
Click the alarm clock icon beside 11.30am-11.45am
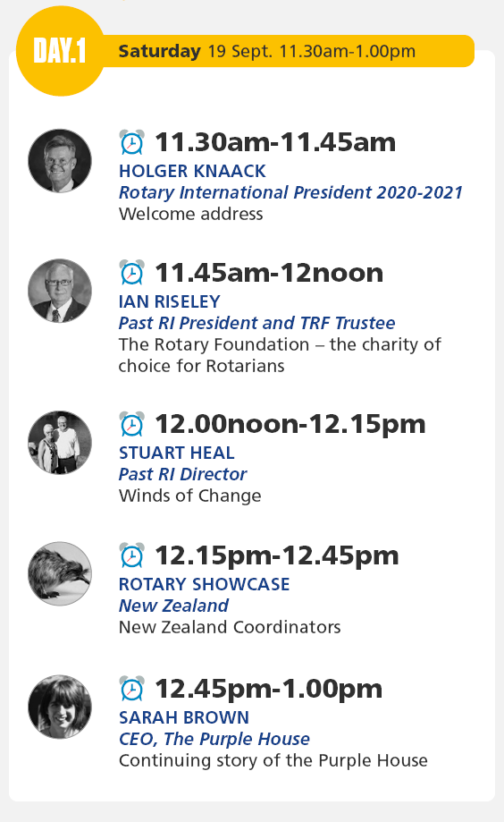coord(131,142)
